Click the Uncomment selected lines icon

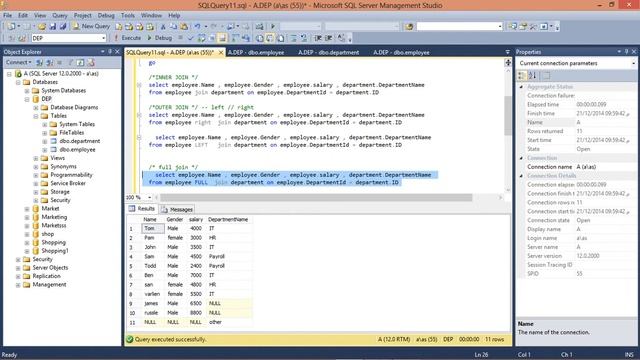tap(304, 38)
